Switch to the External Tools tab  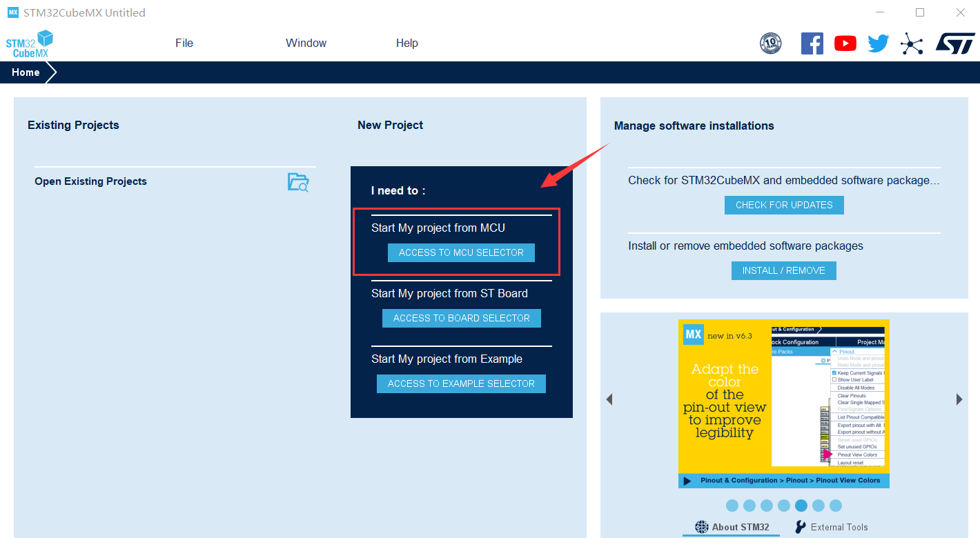[x=832, y=527]
